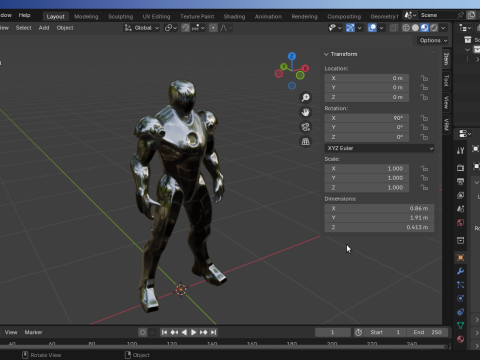Click the green Y axis on navigation gizmo
The height and width of the screenshot is (360, 480).
click(x=284, y=67)
